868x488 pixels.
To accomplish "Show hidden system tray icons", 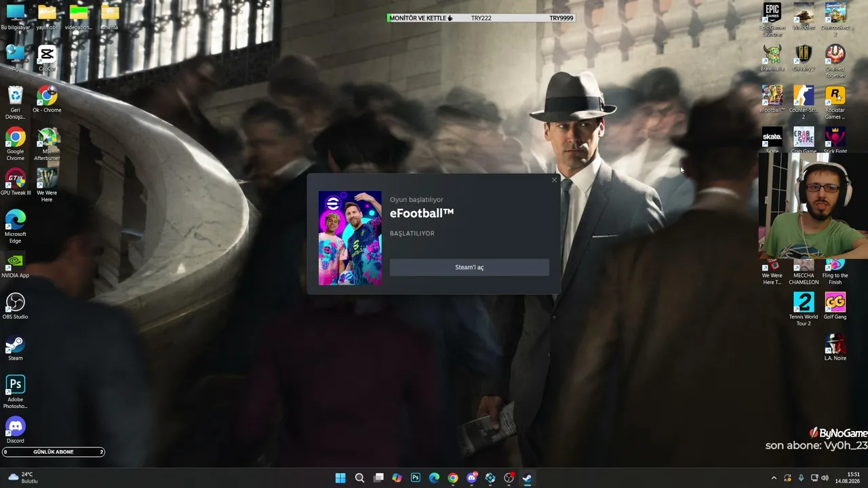I will (774, 478).
